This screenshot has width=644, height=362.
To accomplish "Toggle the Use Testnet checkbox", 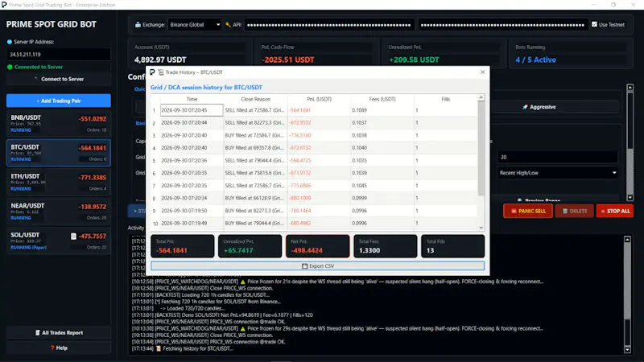I will [x=594, y=25].
